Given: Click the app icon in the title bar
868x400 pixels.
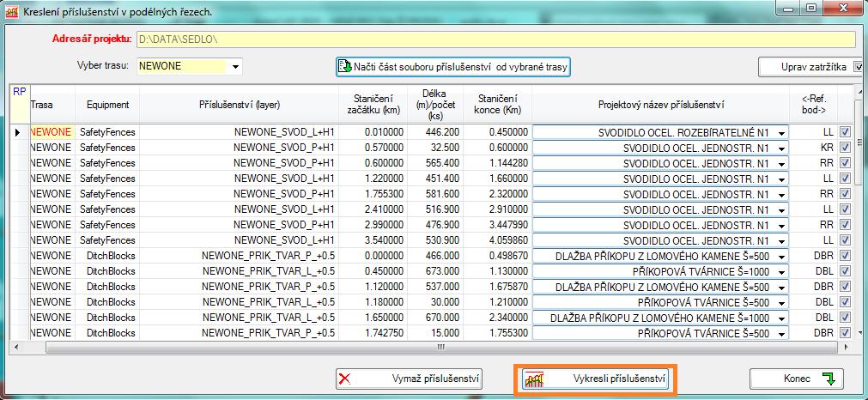Looking at the screenshot, I should pos(12,12).
